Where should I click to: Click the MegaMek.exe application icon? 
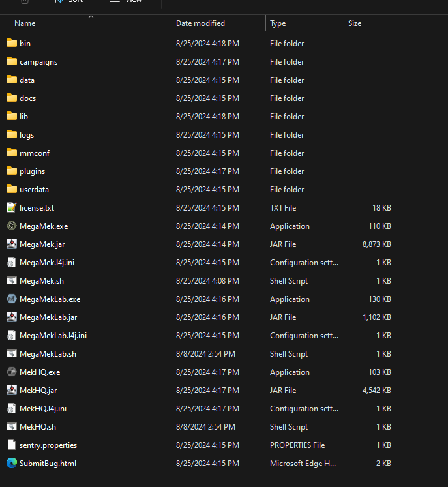click(12, 226)
